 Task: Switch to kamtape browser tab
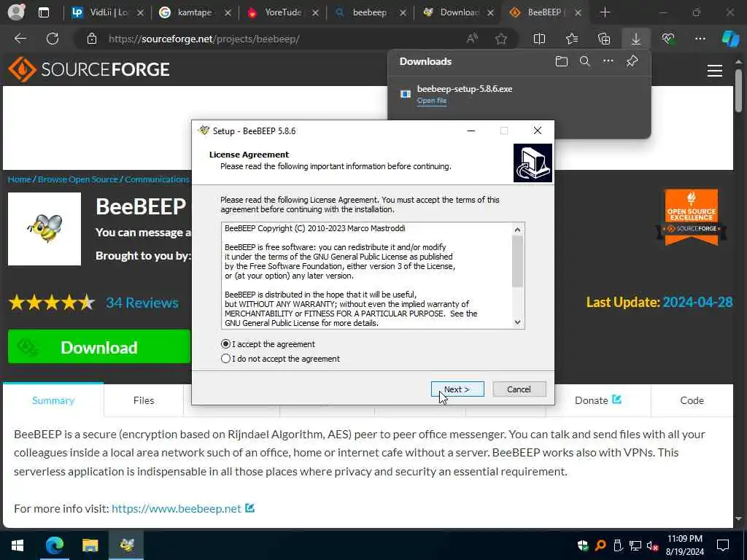tap(194, 12)
